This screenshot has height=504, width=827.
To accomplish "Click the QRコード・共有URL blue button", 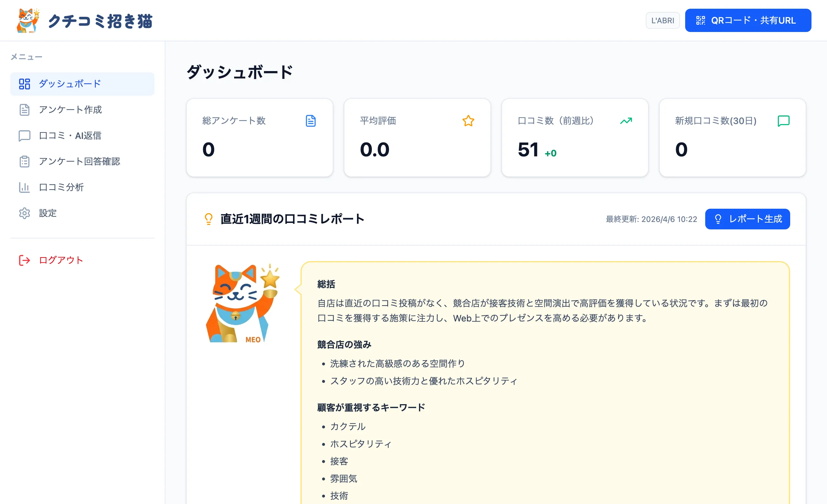I will click(x=748, y=20).
